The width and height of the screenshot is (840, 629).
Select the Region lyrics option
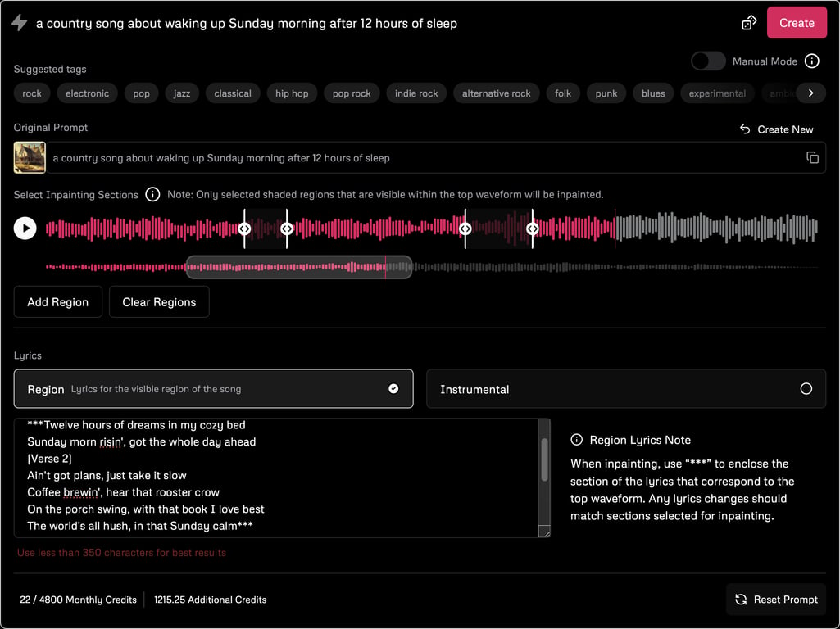coord(214,389)
